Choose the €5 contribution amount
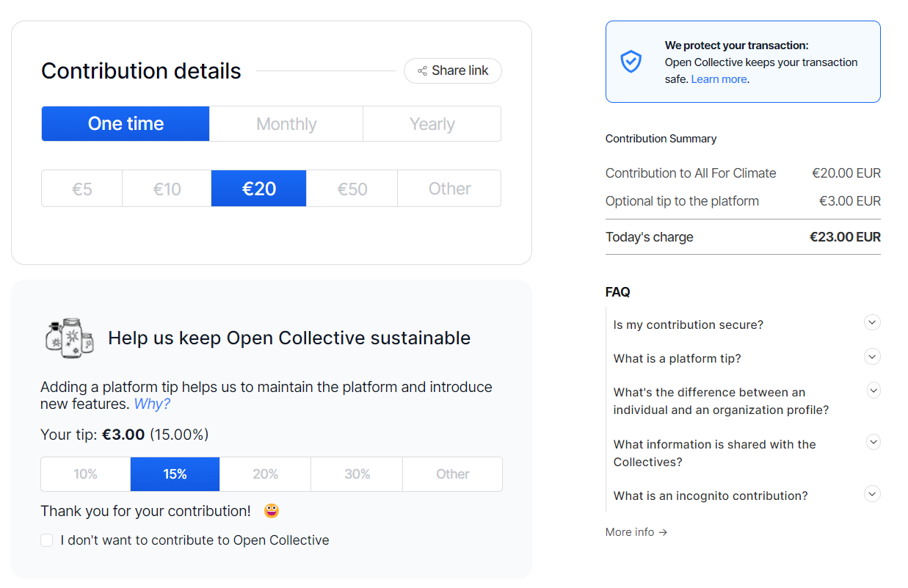The image size is (908, 588). pyautogui.click(x=82, y=189)
